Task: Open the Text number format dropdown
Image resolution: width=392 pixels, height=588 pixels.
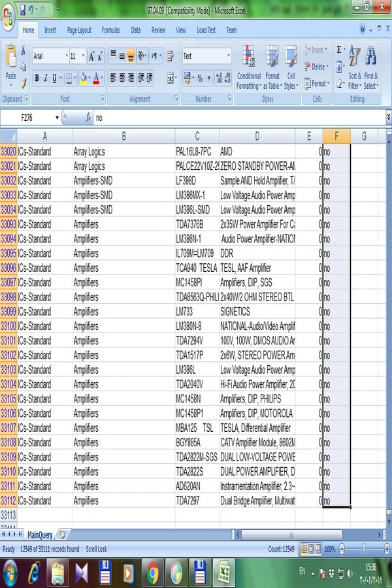Action: (x=229, y=56)
